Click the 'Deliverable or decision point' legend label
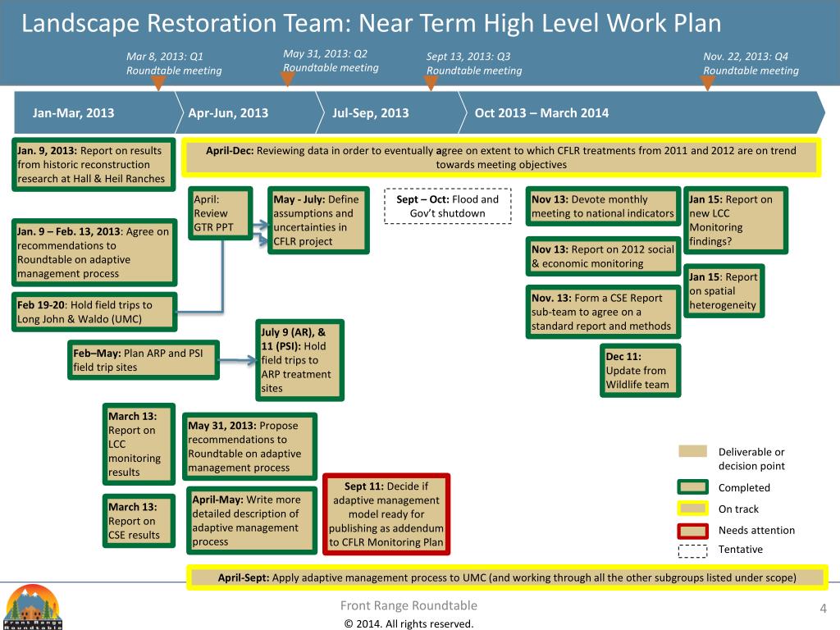Screen dimensions: 840x630 click(x=751, y=459)
